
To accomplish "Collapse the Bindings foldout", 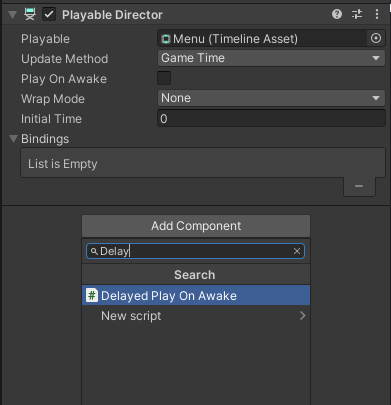I will point(13,139).
